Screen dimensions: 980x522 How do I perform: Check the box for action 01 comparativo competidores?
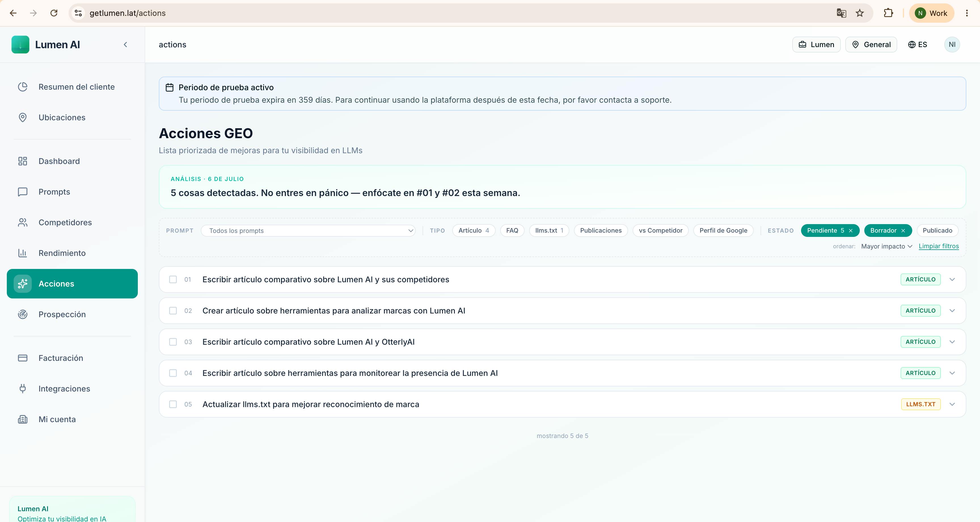click(173, 279)
